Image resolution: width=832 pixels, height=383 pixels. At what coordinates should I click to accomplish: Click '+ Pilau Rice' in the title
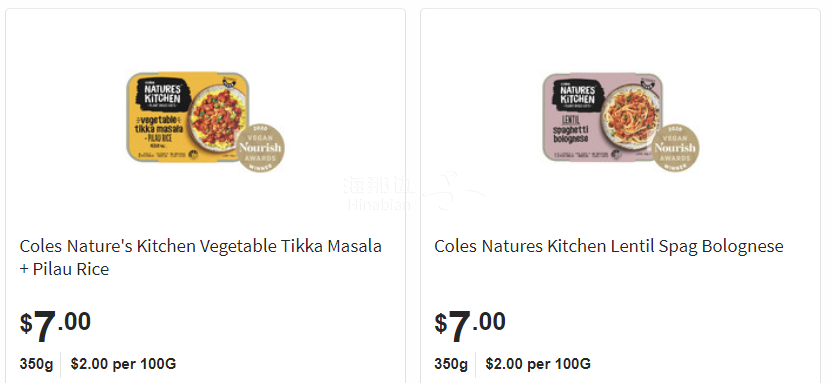64,269
